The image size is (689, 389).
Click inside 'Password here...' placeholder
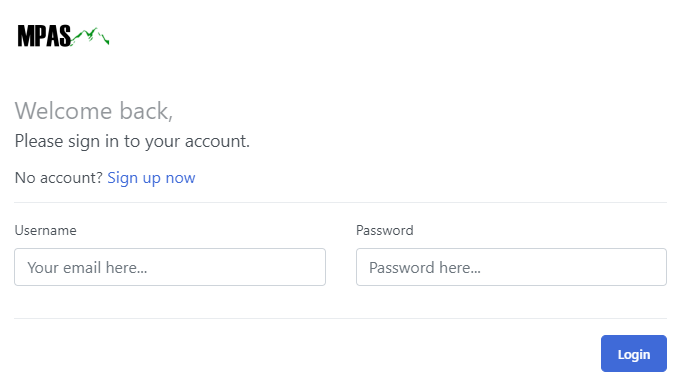[x=425, y=267]
